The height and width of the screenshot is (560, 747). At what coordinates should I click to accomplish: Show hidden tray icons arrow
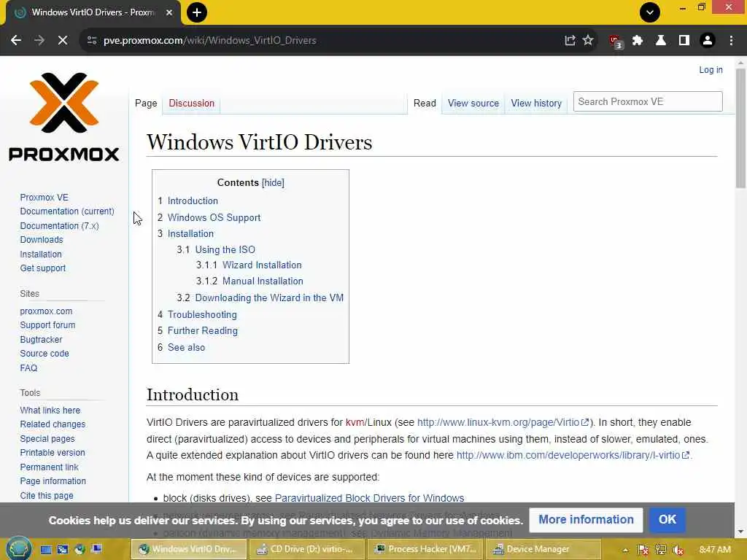[x=625, y=550]
